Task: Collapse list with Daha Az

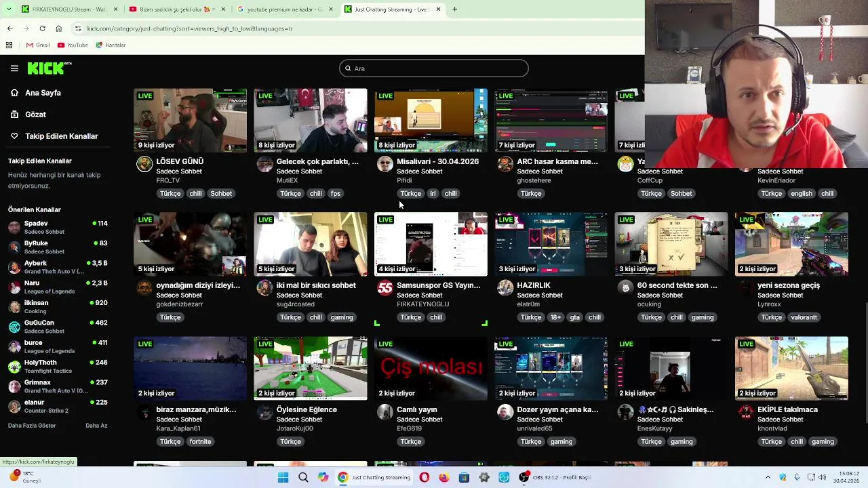Action: [x=96, y=426]
